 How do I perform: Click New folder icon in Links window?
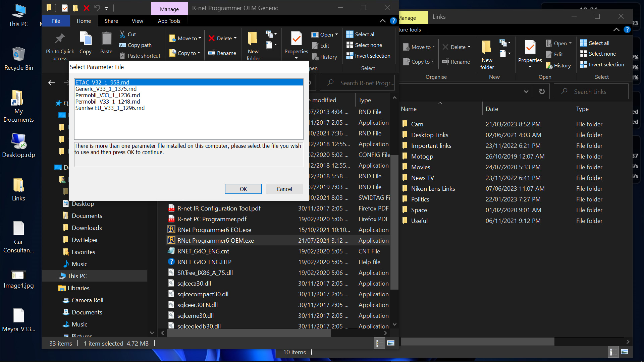click(487, 48)
